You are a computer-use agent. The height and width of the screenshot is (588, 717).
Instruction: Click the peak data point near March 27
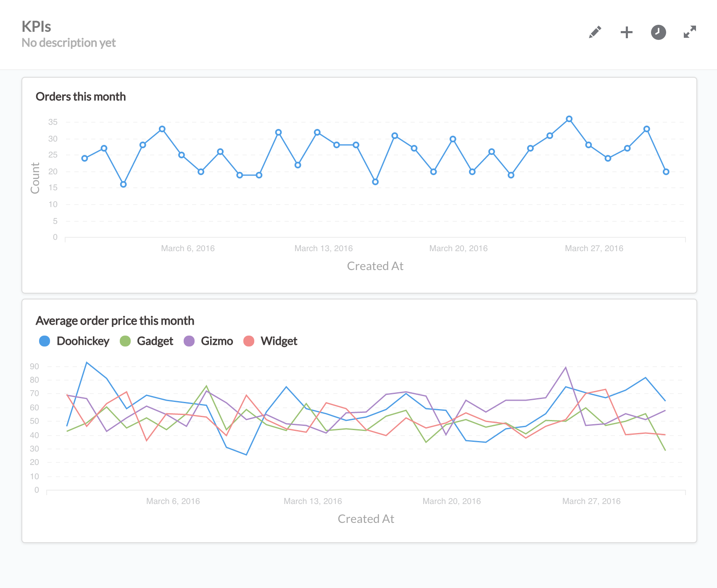click(x=569, y=119)
